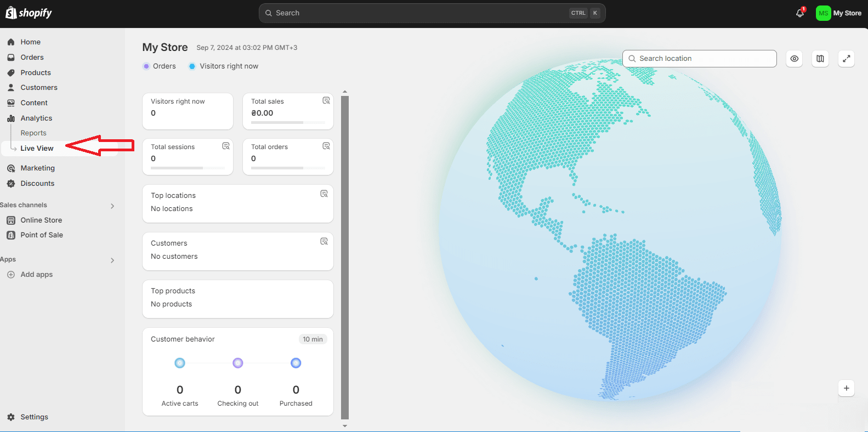This screenshot has height=432, width=868.
Task: Click the Products tag icon
Action: (x=11, y=72)
